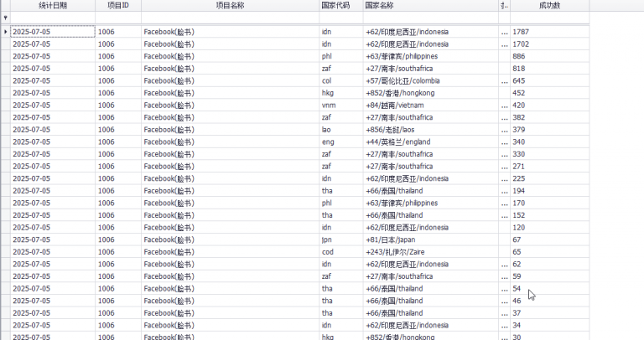Select the success count cell 225
This screenshot has width=644, height=340.
(550, 178)
